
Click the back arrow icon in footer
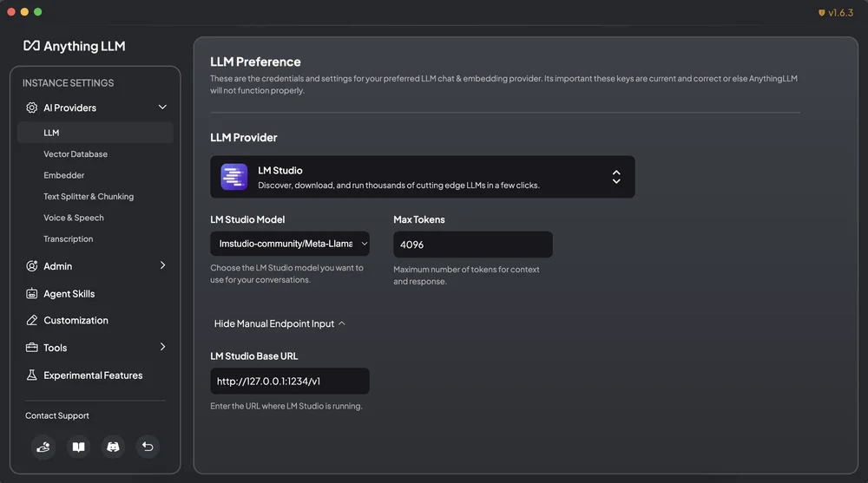(x=148, y=447)
